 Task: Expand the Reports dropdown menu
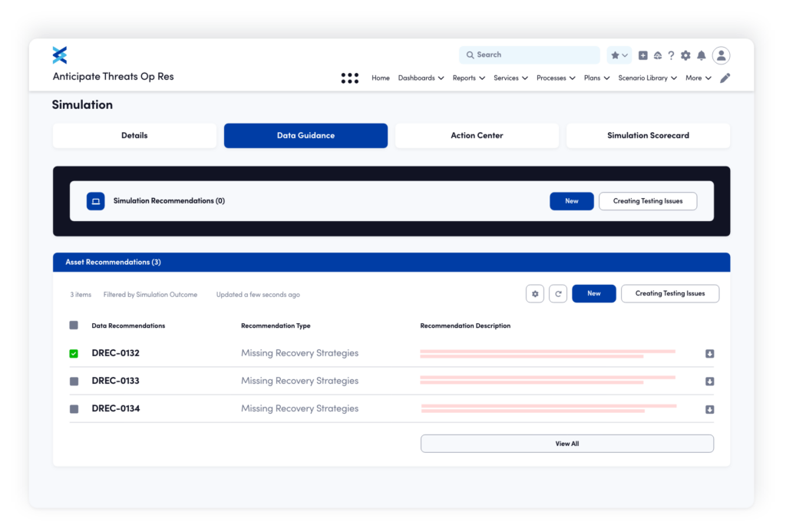tap(468, 78)
